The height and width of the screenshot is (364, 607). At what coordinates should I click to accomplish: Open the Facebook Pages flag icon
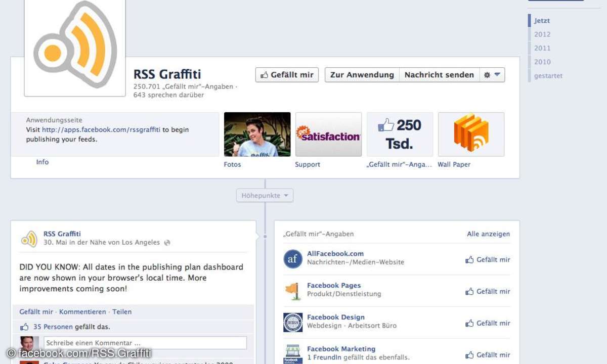tap(293, 291)
